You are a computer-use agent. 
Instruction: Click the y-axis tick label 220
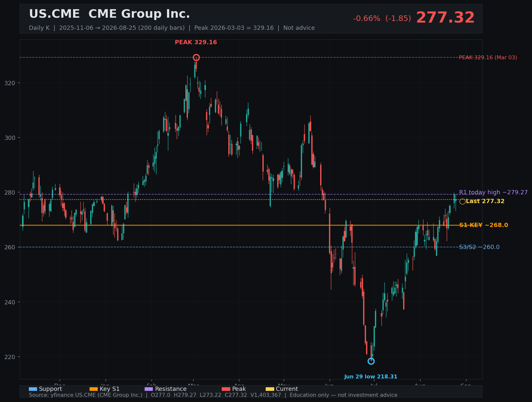[10, 357]
